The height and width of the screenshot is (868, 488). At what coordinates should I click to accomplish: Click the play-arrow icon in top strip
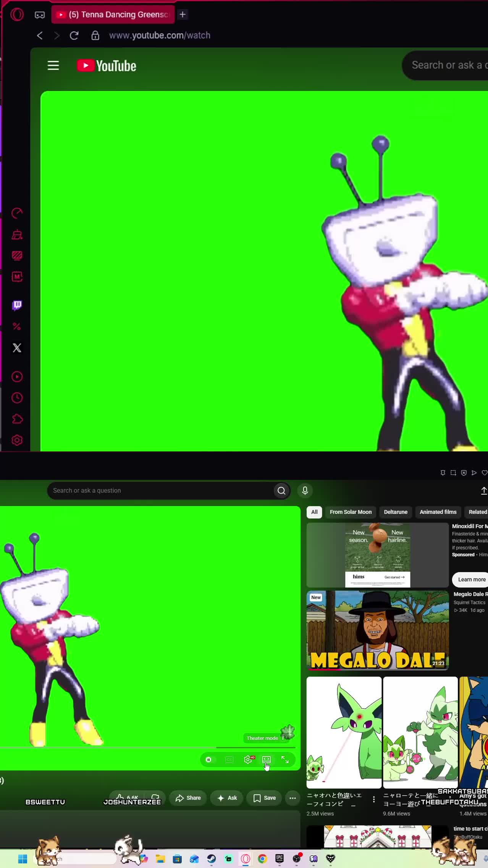474,473
